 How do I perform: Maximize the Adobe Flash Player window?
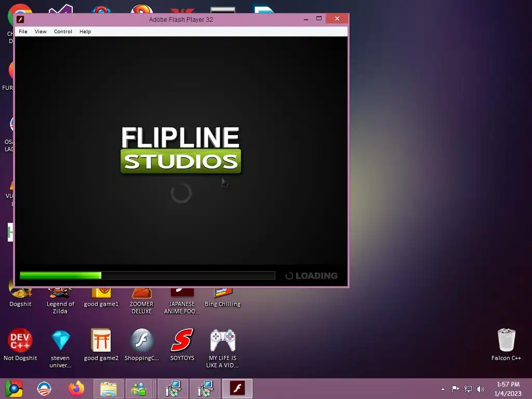point(319,19)
